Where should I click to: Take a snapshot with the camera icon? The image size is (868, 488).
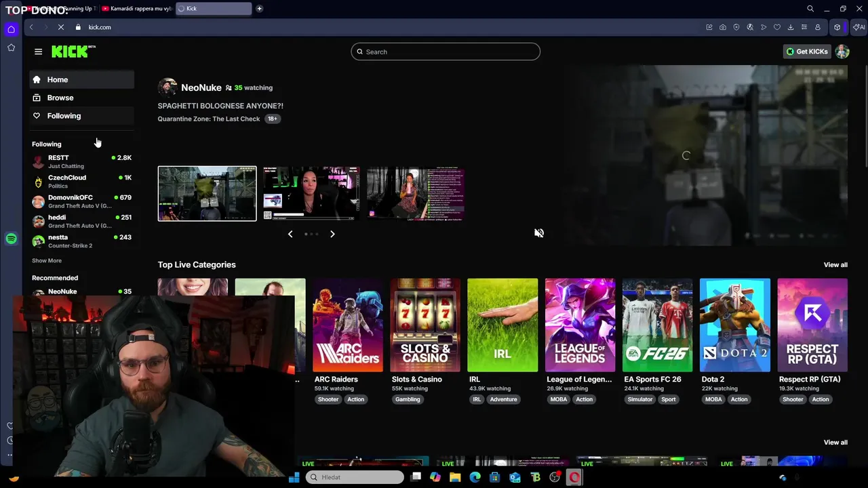click(x=723, y=27)
